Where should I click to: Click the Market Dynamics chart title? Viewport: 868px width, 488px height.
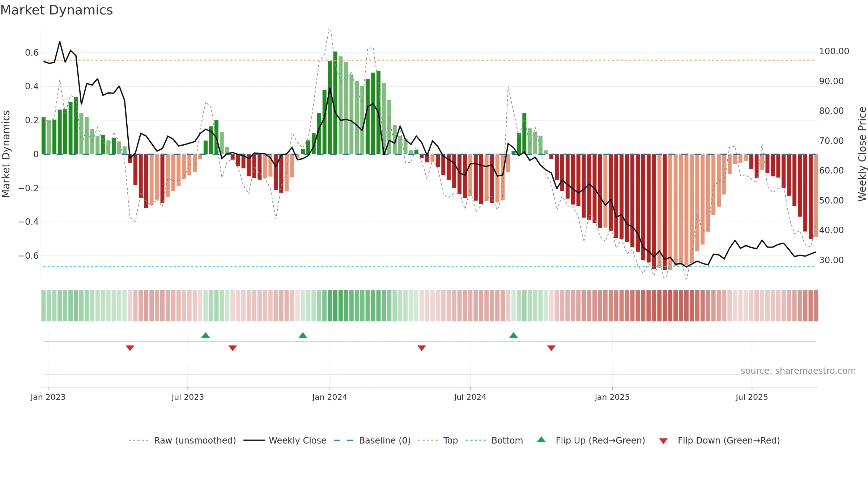coord(56,10)
